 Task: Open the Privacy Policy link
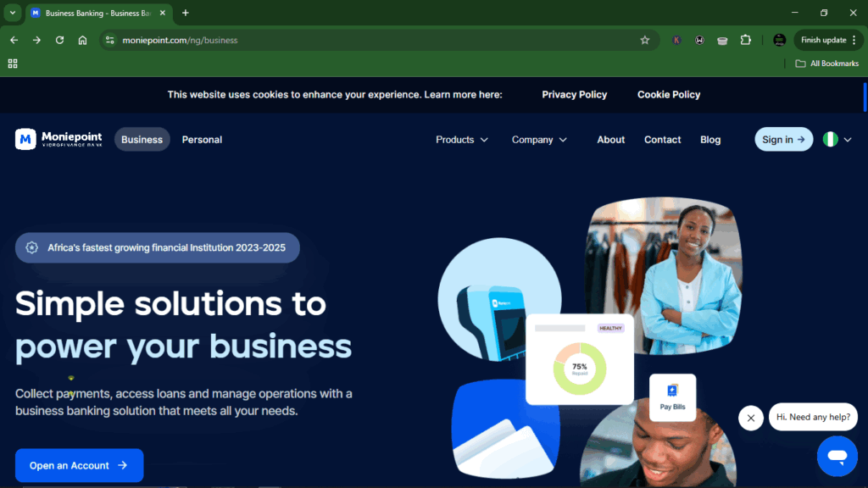574,95
